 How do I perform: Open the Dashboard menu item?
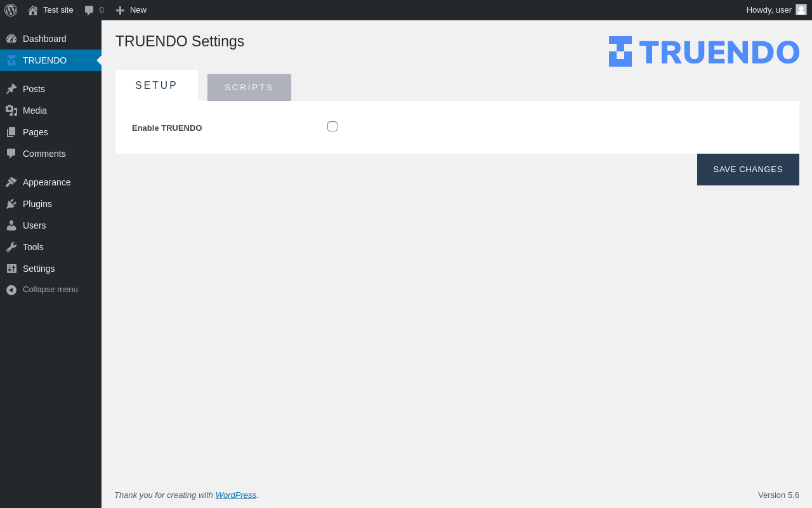pos(51,39)
